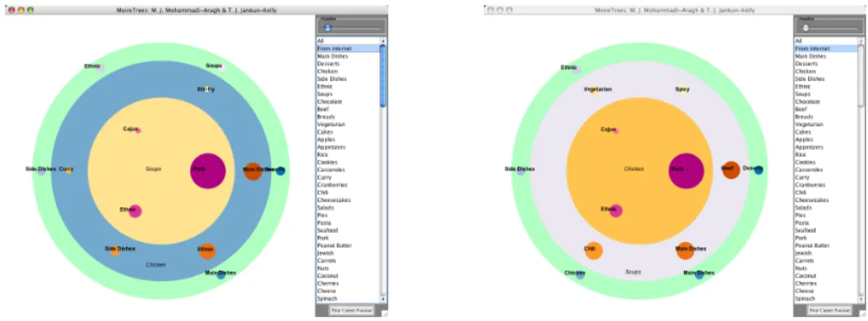
Task: Select 'Coconut' in right window's list
Action: coord(826,275)
